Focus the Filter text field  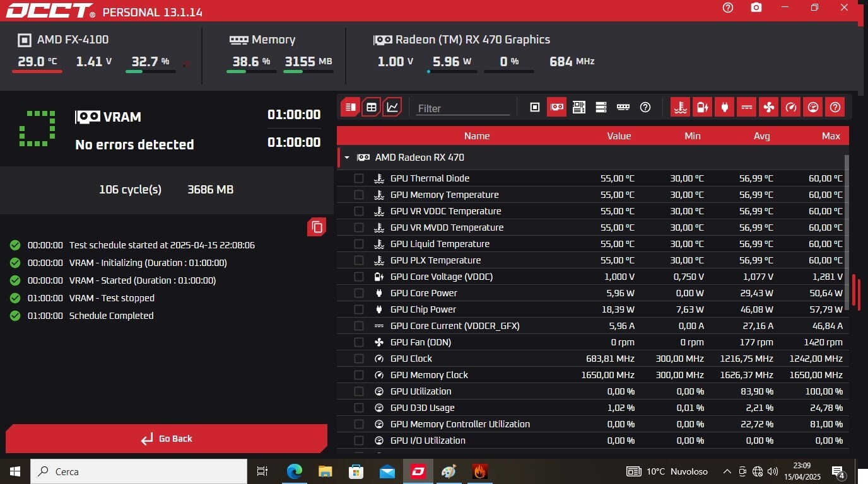pyautogui.click(x=463, y=108)
